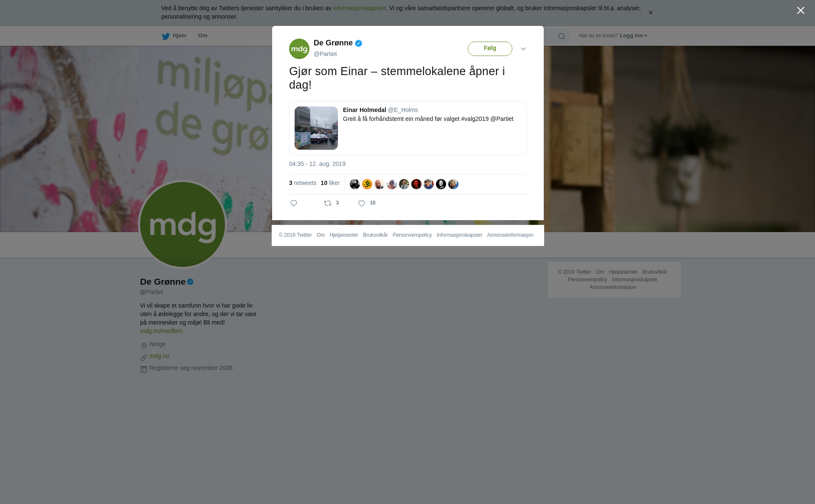Open the @E_Holms handle in the quoted tweet
Screen dimensions: 815x504
(403, 110)
